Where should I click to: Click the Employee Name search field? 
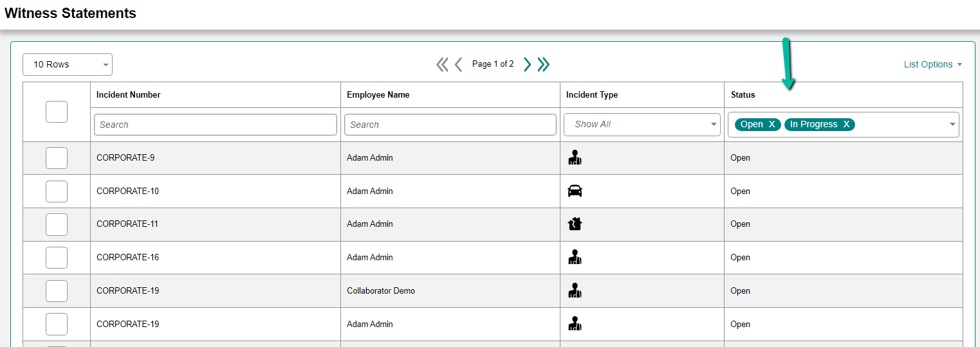[x=450, y=125]
